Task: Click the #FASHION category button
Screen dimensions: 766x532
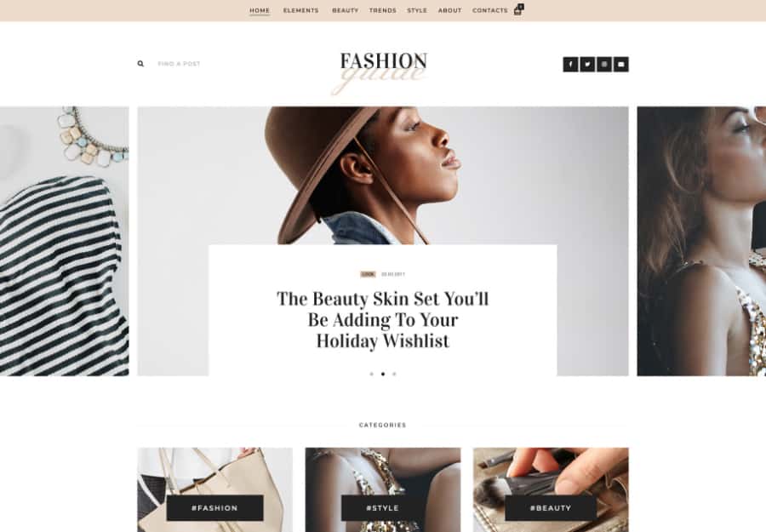Action: coord(215,507)
